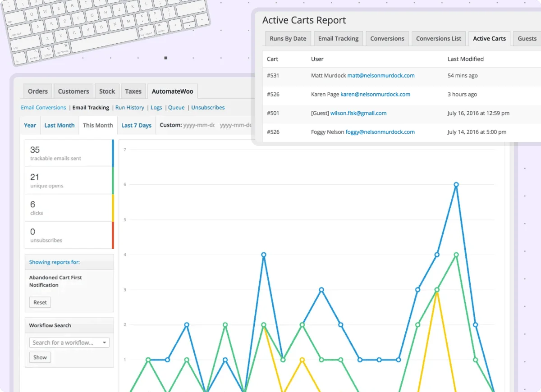Click cart number #531
The height and width of the screenshot is (392, 541).
point(273,76)
